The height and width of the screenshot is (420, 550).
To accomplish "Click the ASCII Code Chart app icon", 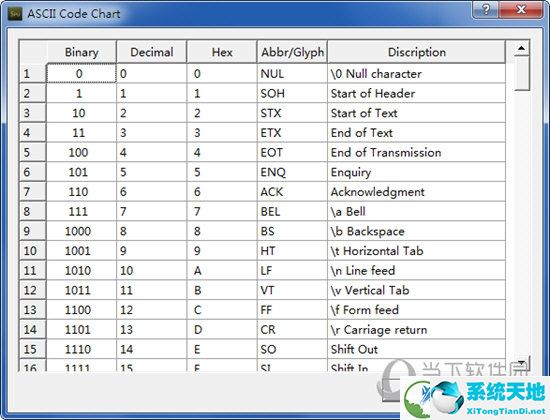I will pos(15,13).
